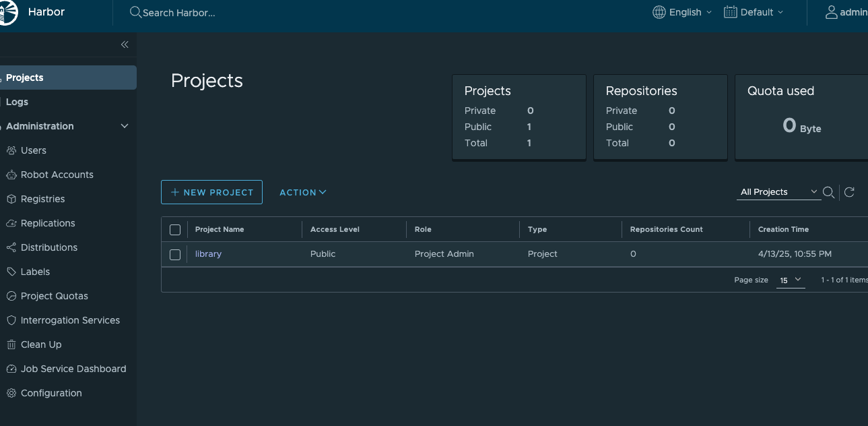Click the search magnifier icon above table
The width and height of the screenshot is (868, 426).
pyautogui.click(x=829, y=193)
